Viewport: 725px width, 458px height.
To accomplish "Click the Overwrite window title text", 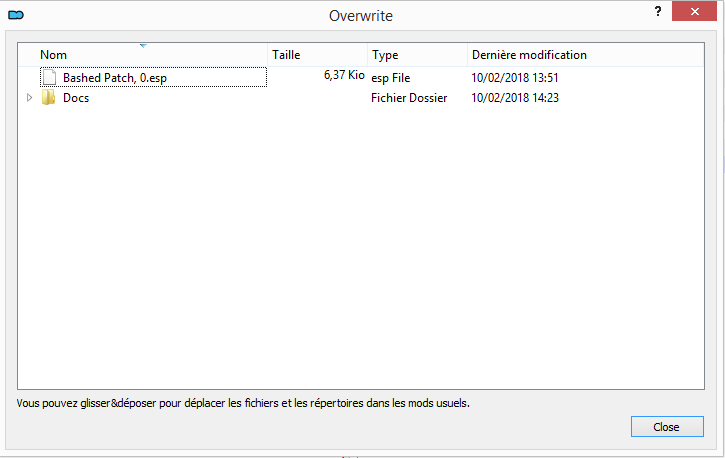I will (x=361, y=16).
